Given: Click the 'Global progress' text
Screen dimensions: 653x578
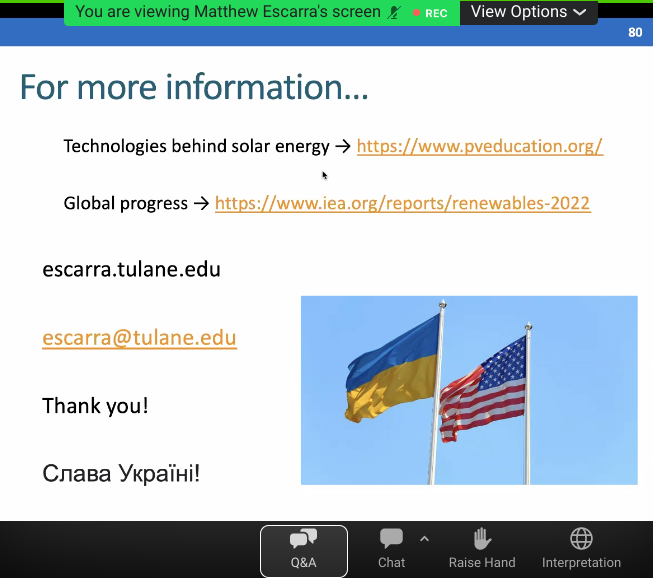Looking at the screenshot, I should (125, 203).
